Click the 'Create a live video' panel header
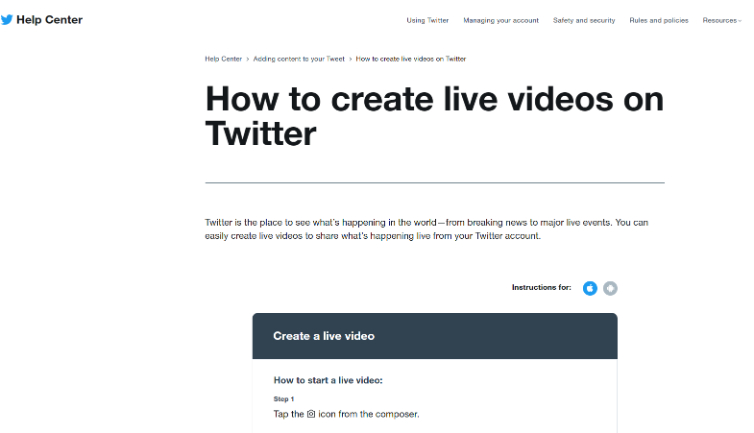Image resolution: width=754 pixels, height=433 pixels. coord(435,336)
